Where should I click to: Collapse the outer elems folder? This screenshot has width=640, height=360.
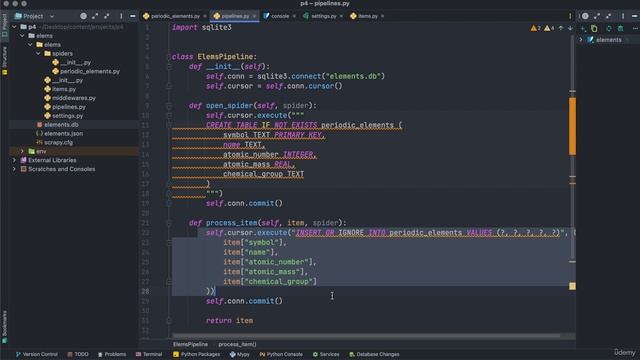[22, 36]
